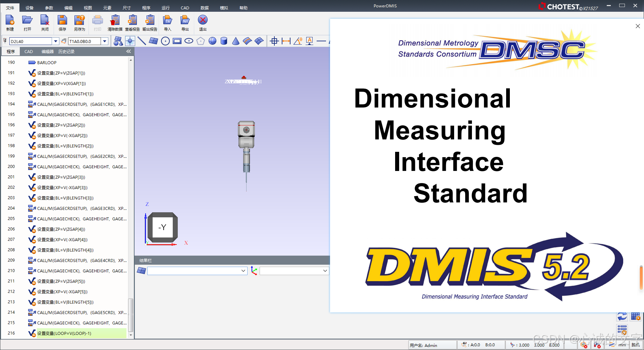The width and height of the screenshot is (644, 350).
Task: Click the 退出 exit button
Action: [203, 23]
